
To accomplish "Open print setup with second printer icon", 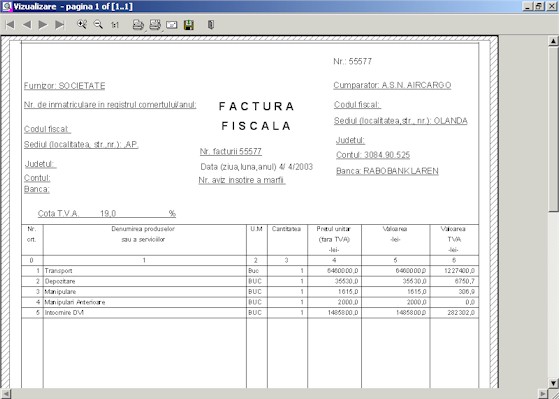I will tap(155, 25).
